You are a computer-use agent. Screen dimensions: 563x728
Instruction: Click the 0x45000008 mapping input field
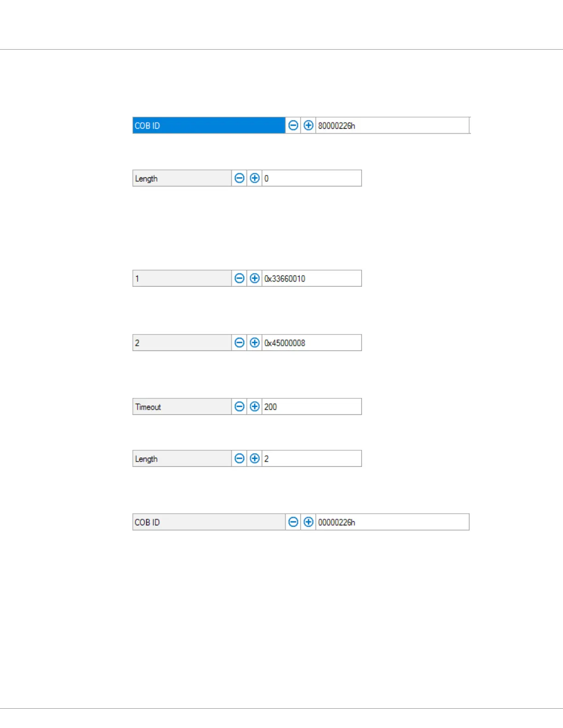point(312,343)
